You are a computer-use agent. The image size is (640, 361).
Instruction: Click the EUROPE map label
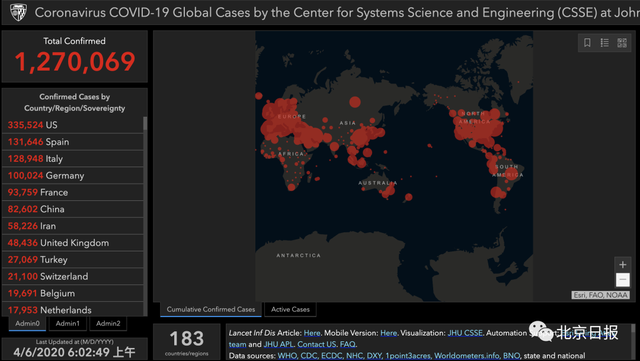coord(291,116)
